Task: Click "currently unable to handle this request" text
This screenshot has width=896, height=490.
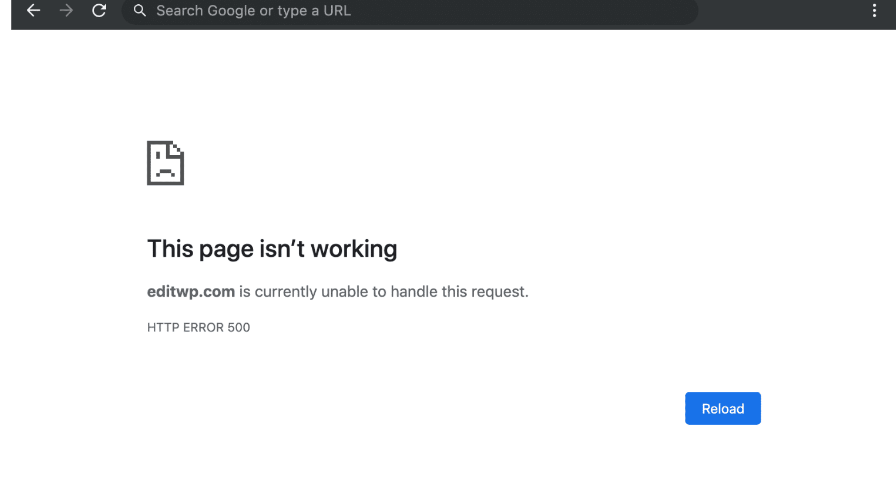Action: [392, 292]
